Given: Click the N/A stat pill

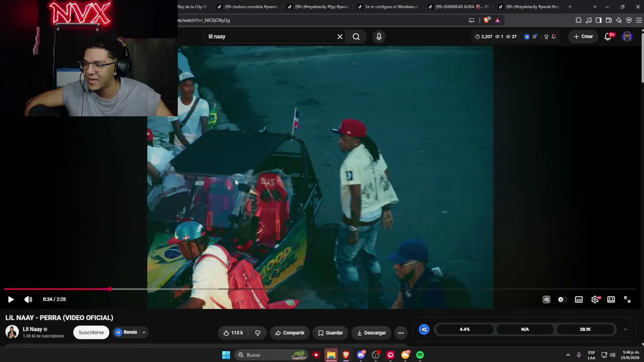Looking at the screenshot, I should click(x=525, y=329).
